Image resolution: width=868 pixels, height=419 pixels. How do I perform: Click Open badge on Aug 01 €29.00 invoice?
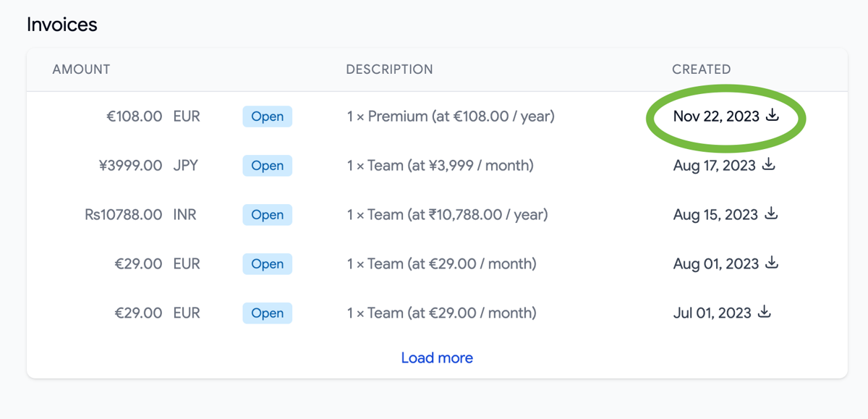pyautogui.click(x=267, y=264)
